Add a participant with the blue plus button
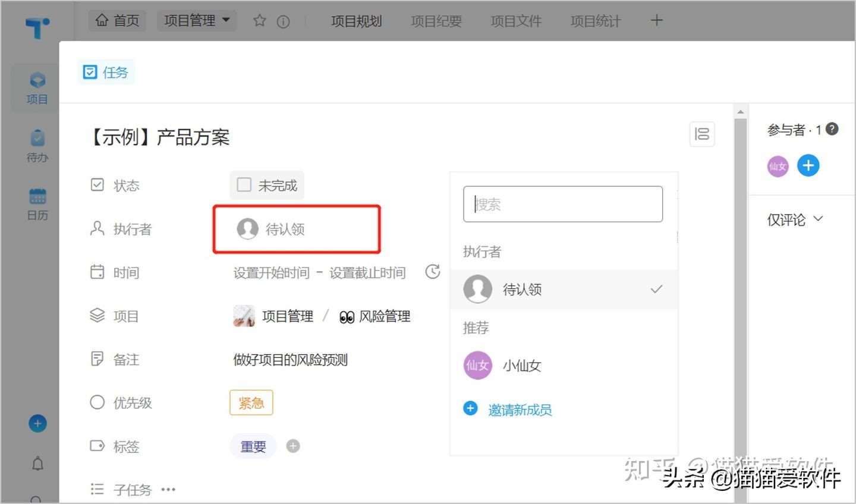 (808, 166)
